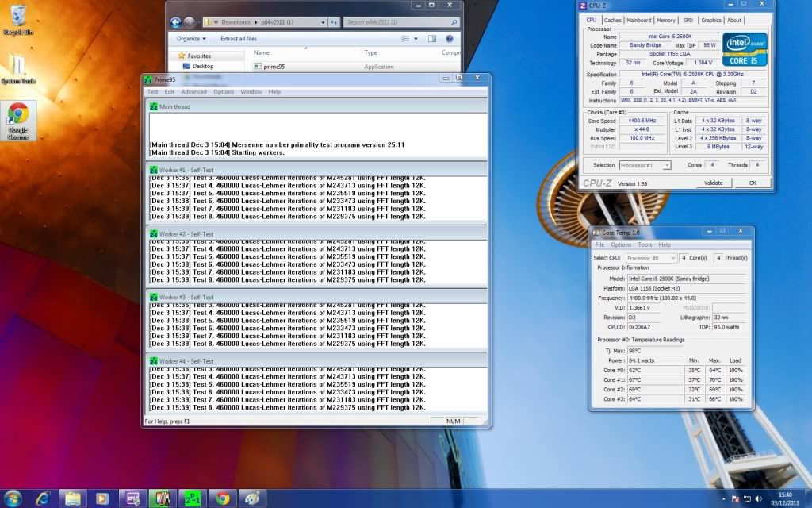Open Chrome from the taskbar
This screenshot has width=812, height=508.
click(223, 498)
